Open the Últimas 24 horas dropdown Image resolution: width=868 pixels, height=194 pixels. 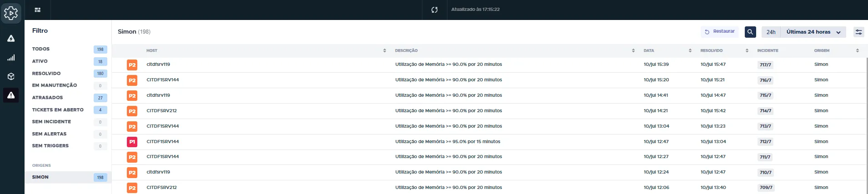[813, 32]
